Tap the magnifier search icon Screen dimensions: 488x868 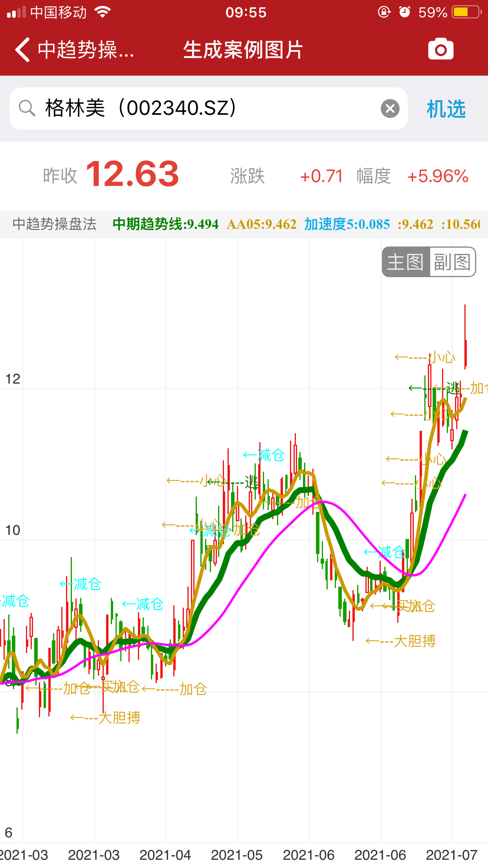click(27, 108)
